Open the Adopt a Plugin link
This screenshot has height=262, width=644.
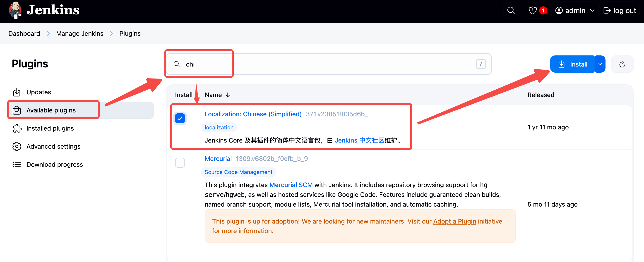point(454,221)
